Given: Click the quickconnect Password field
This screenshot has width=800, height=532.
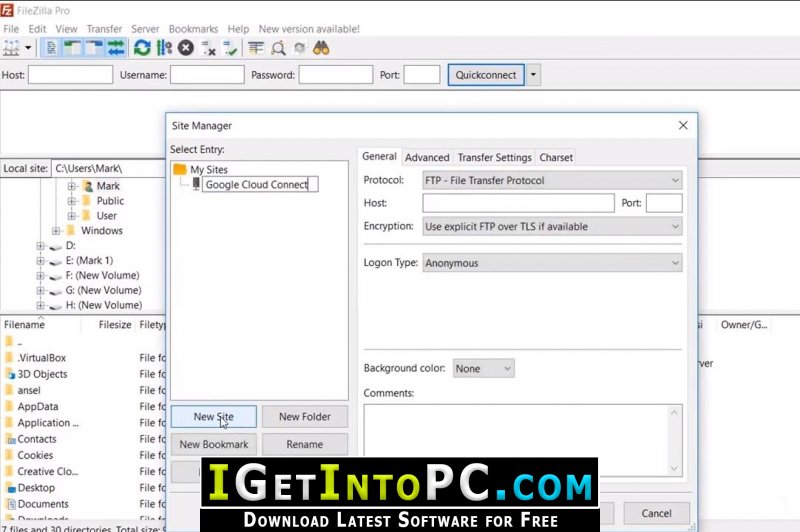Looking at the screenshot, I should coord(336,74).
